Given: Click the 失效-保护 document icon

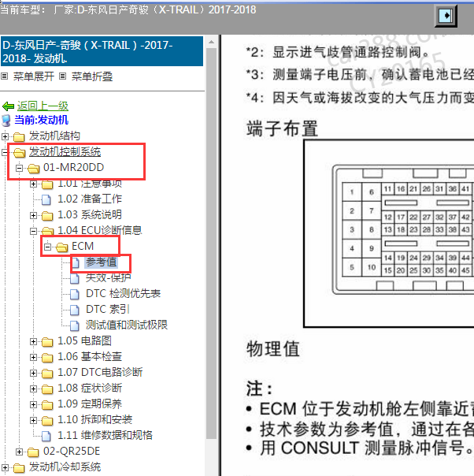Looking at the screenshot, I should click(75, 279).
